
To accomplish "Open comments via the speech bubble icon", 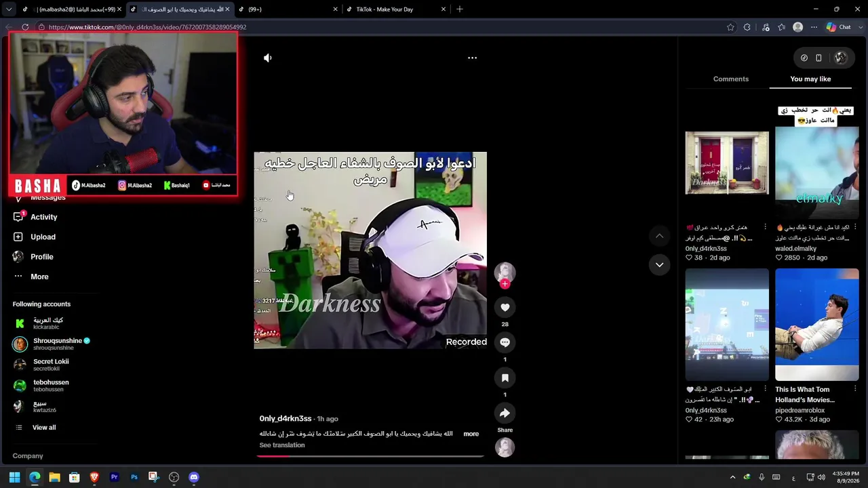I will [505, 342].
